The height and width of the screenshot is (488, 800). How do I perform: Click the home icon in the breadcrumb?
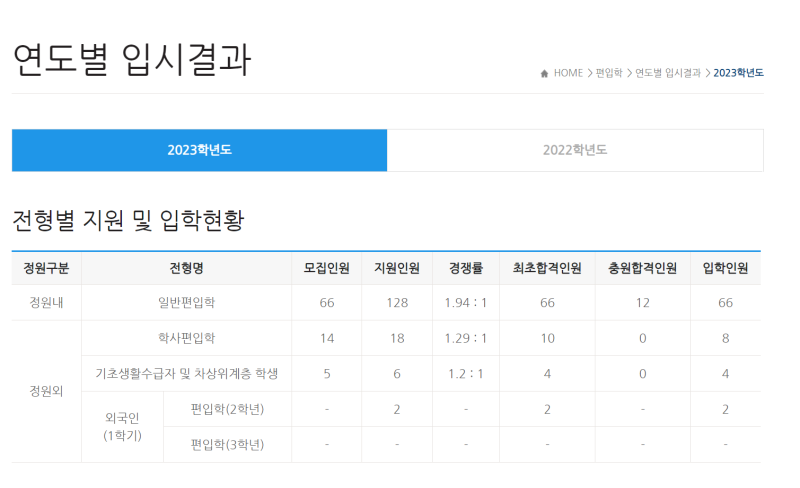[x=544, y=73]
